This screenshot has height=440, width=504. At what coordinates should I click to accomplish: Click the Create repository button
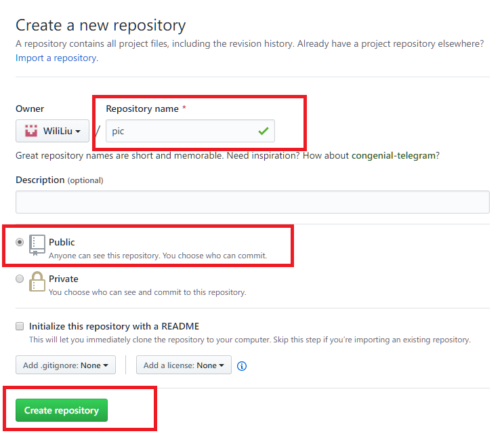coord(62,410)
